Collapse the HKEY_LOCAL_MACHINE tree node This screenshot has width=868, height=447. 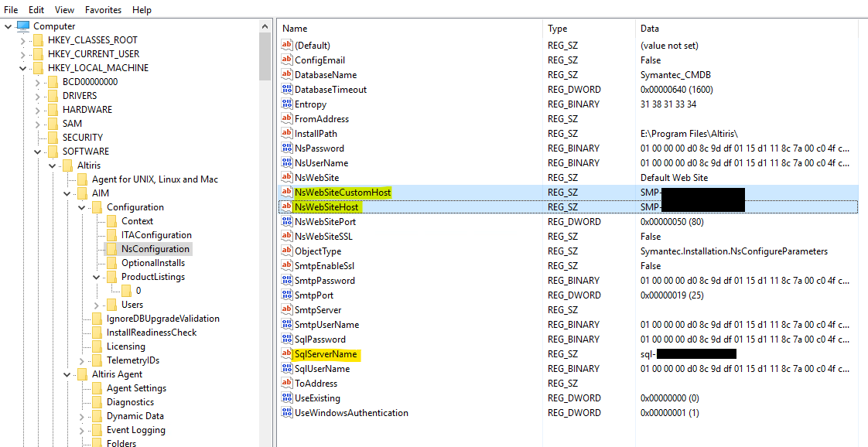[x=22, y=68]
